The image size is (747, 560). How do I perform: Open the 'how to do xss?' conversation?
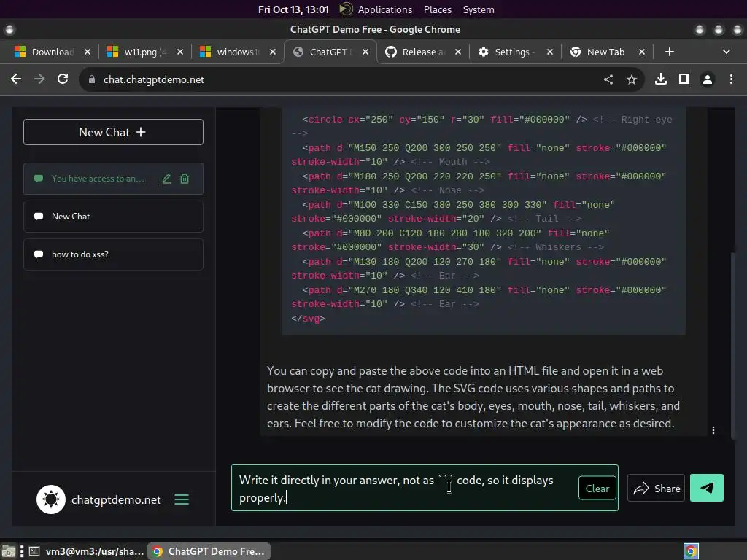113,254
